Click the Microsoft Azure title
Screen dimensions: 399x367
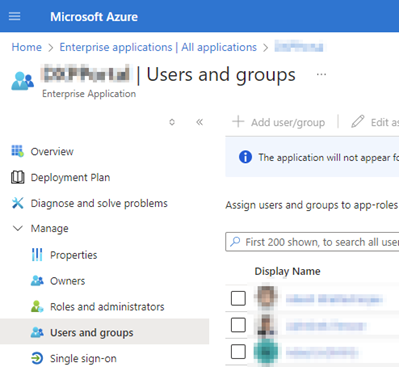[x=94, y=17]
